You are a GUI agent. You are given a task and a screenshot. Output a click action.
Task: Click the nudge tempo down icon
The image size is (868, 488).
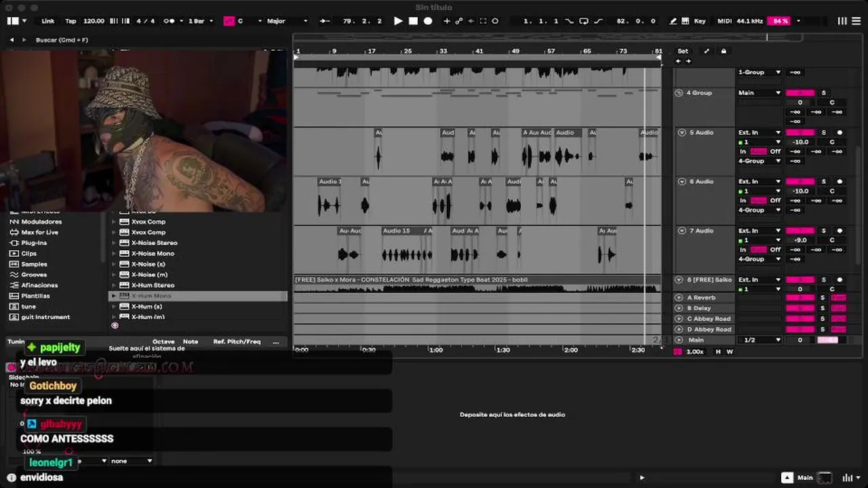(x=114, y=21)
